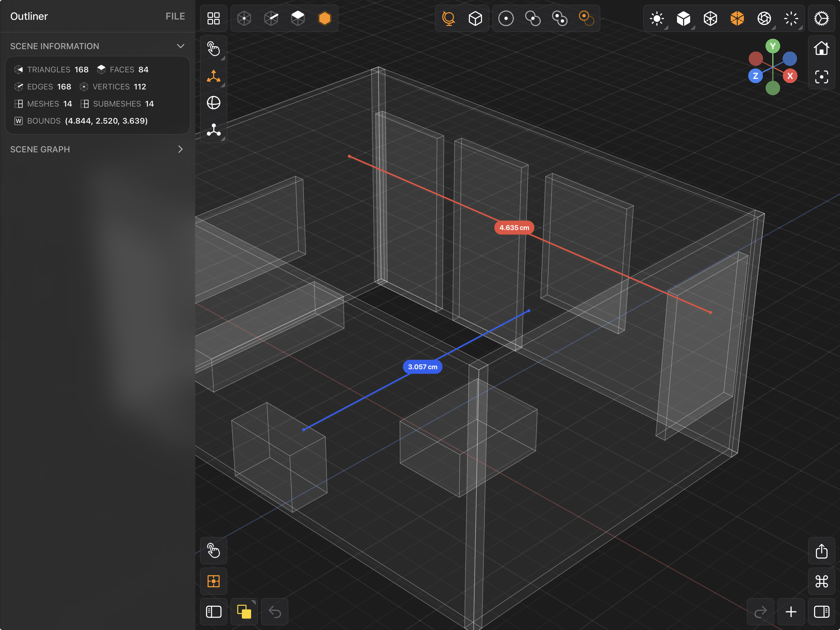Click the share export icon
Viewport: 840px width, 630px height.
(821, 551)
